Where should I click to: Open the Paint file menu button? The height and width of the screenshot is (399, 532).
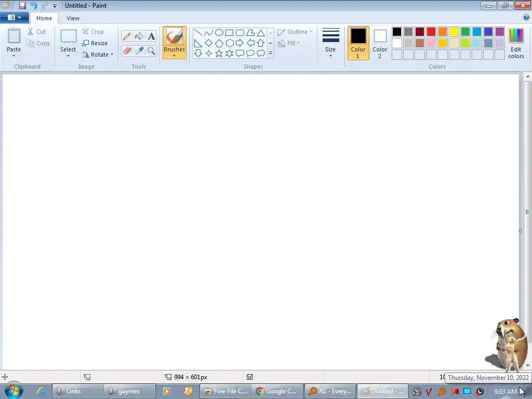[14, 18]
